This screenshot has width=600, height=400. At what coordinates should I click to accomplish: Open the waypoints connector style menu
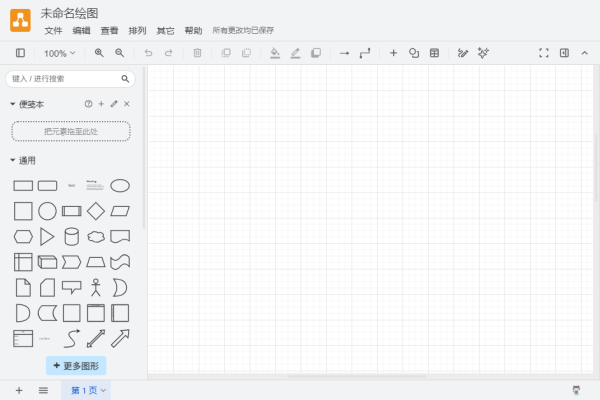click(365, 53)
